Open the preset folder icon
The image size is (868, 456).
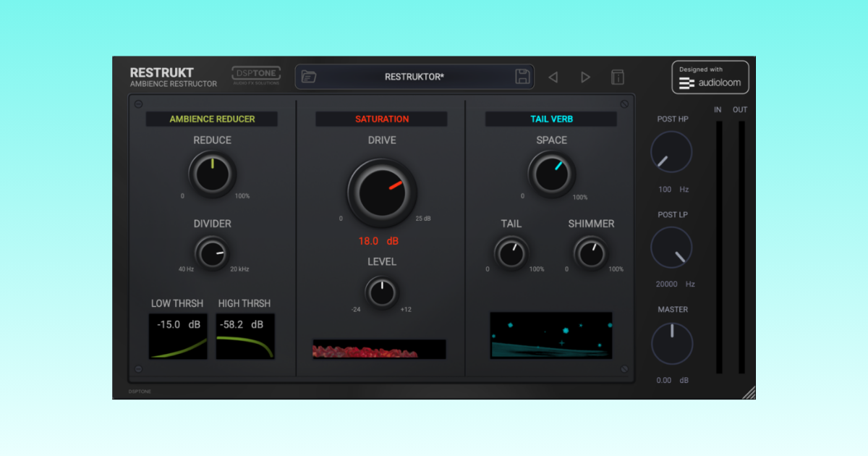tap(309, 77)
